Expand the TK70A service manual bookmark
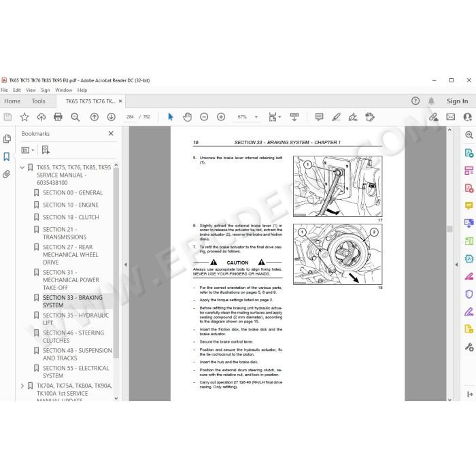The height and width of the screenshot is (476, 476). point(22,386)
